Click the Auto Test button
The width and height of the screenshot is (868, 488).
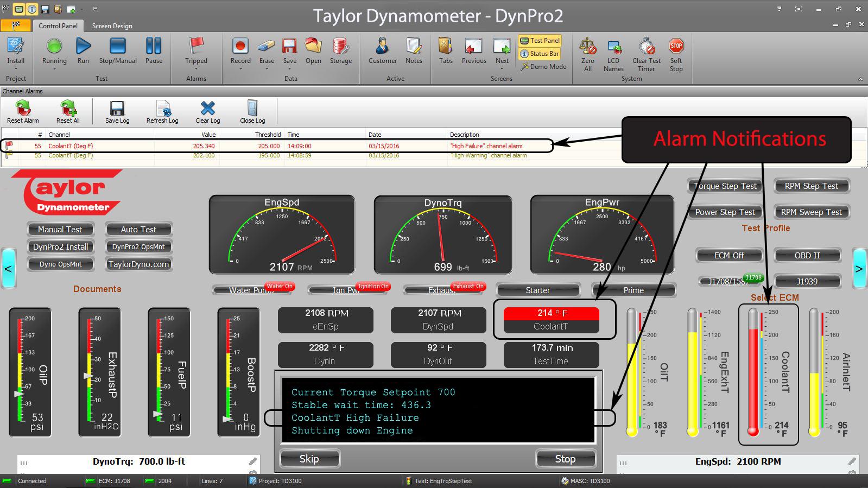pyautogui.click(x=138, y=229)
